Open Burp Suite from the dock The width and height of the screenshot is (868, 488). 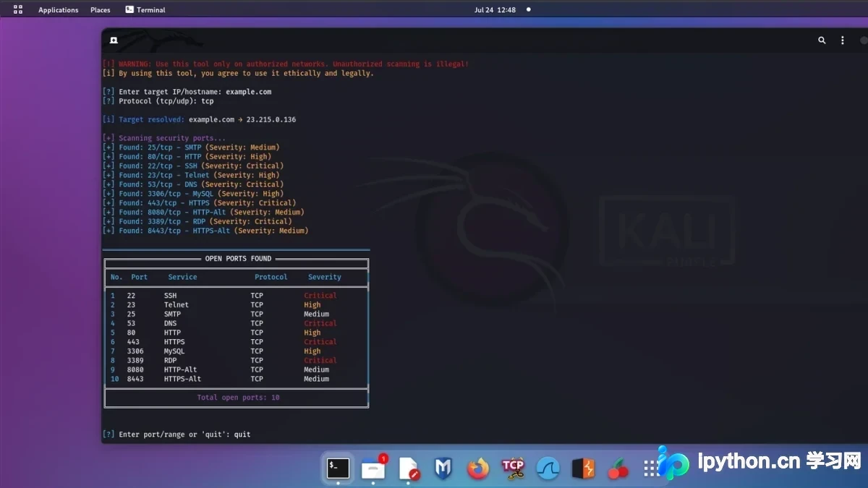pos(583,468)
